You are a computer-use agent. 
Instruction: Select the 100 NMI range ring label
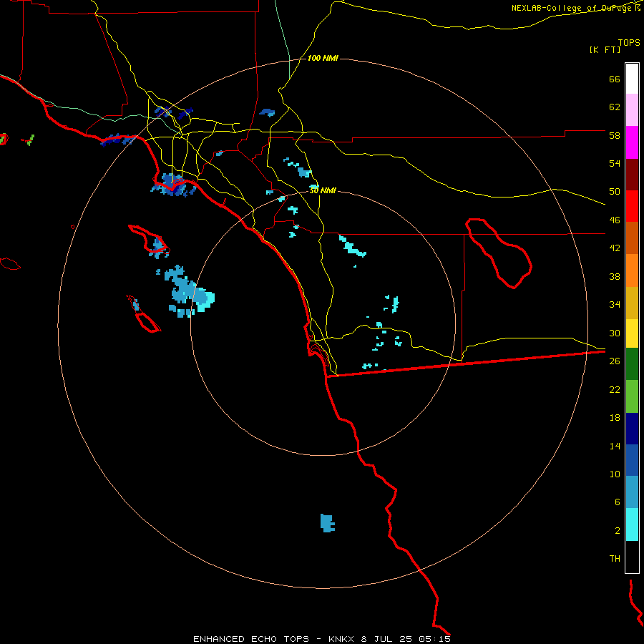click(x=323, y=59)
